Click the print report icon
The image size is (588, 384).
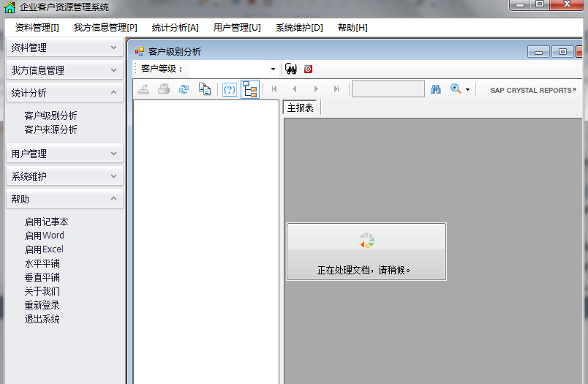coord(164,89)
